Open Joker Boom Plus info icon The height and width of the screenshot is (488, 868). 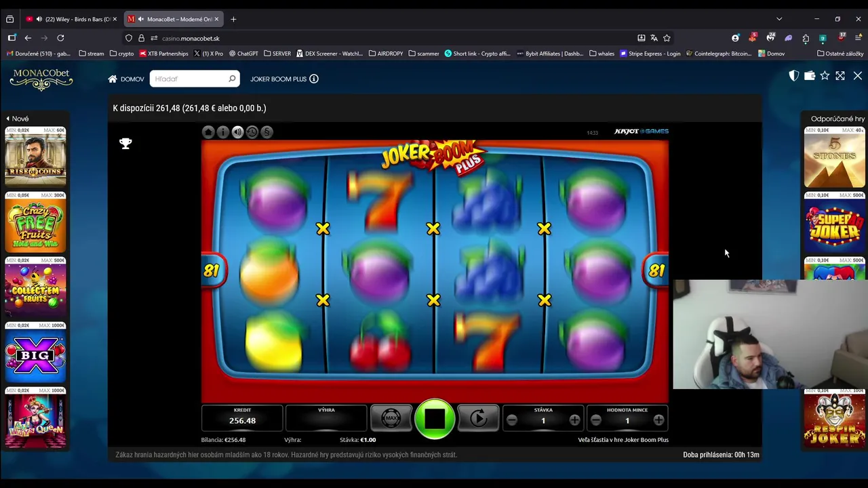point(314,79)
